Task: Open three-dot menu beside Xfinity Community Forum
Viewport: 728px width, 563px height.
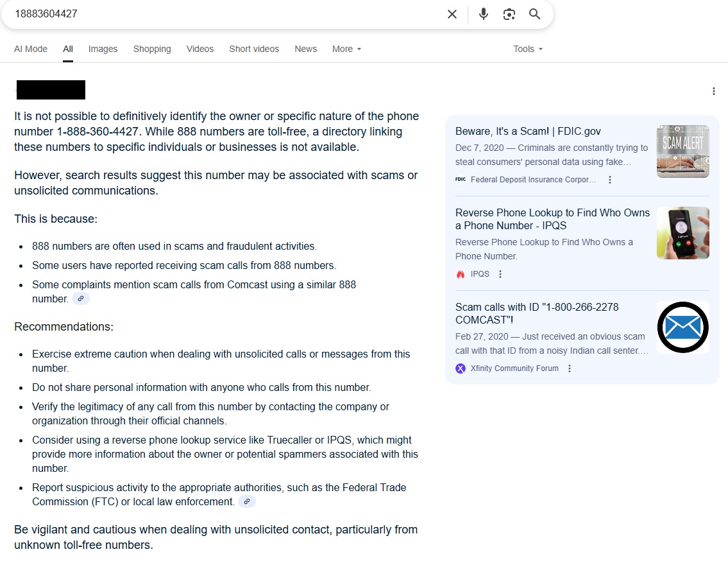Action: (x=569, y=368)
